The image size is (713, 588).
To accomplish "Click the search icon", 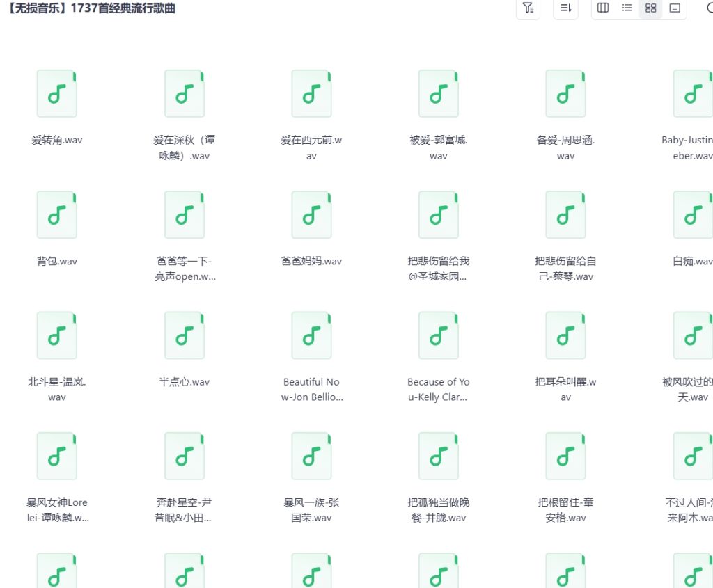I will click(x=709, y=8).
